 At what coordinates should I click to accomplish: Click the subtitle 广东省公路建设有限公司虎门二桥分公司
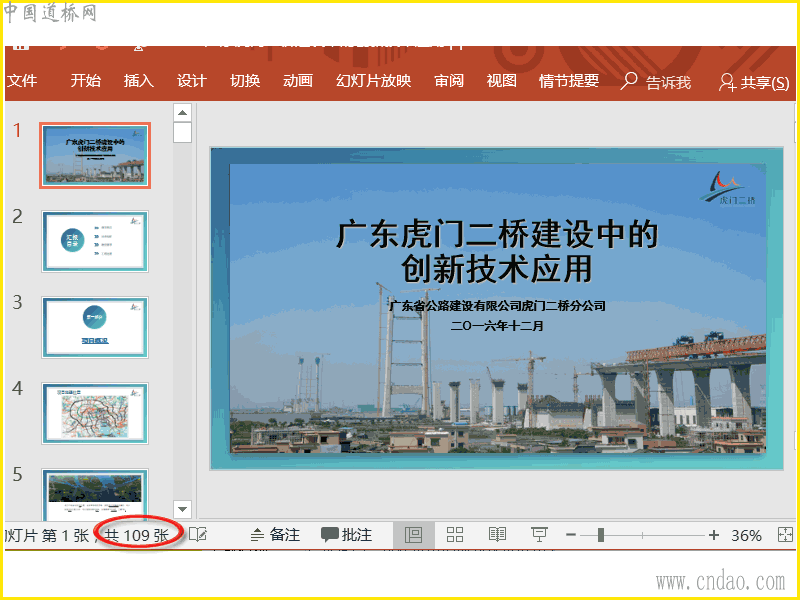click(x=497, y=306)
